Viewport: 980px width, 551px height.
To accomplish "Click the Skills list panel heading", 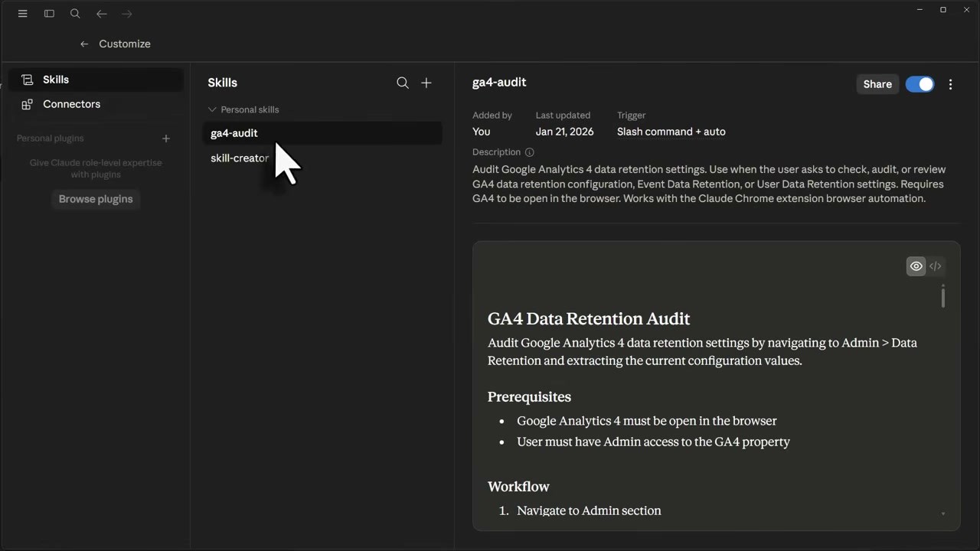I will pyautogui.click(x=223, y=83).
